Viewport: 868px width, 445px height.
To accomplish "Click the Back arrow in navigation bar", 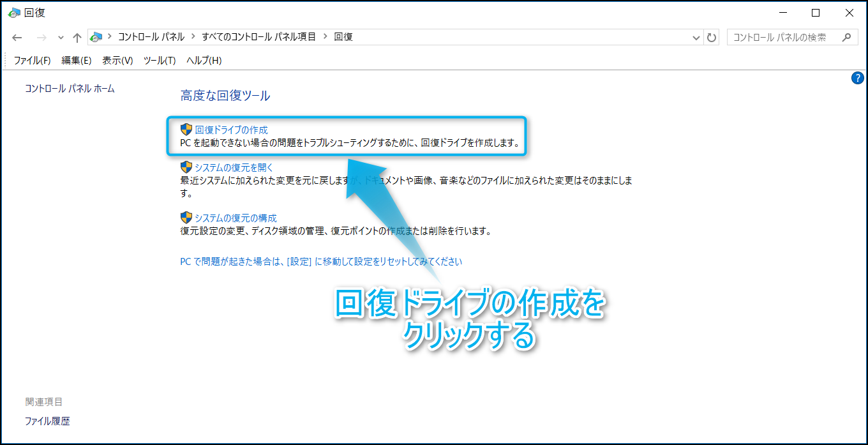I will pos(17,38).
